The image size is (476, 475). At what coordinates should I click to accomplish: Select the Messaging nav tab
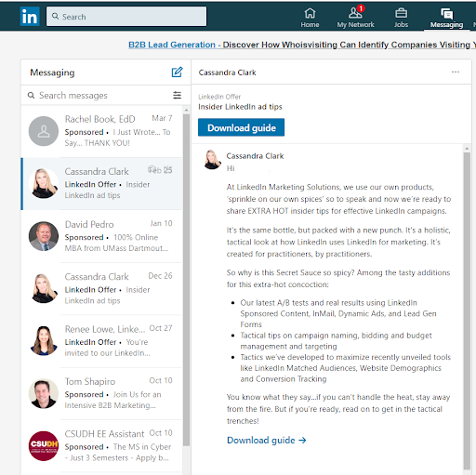pyautogui.click(x=446, y=18)
